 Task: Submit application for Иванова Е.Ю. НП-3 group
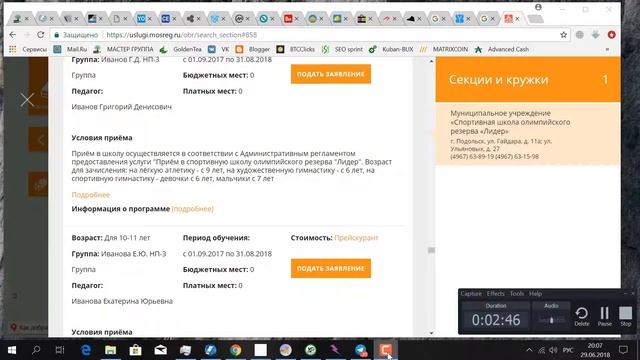point(331,268)
